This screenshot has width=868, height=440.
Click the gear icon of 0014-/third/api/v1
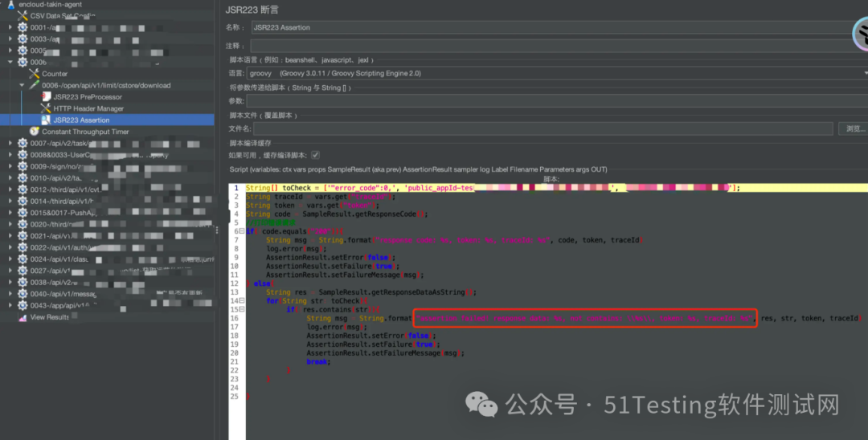pyautogui.click(x=23, y=202)
